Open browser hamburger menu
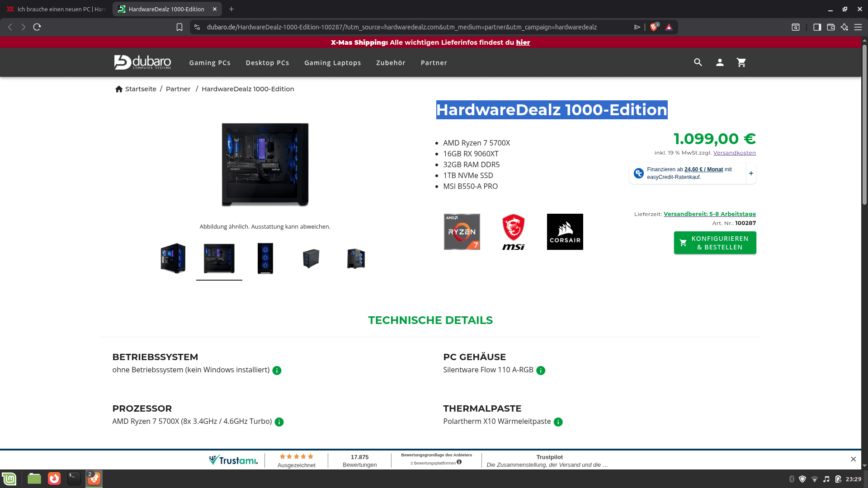Image resolution: width=868 pixels, height=488 pixels. pyautogui.click(x=858, y=27)
